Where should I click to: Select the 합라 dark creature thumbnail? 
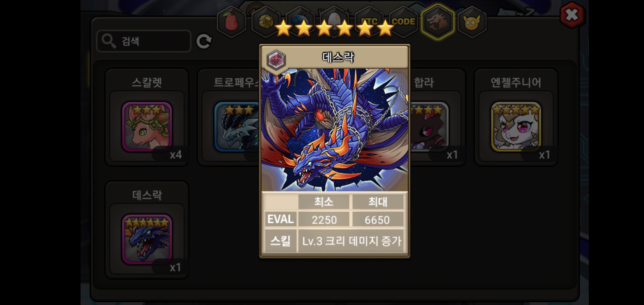point(429,127)
